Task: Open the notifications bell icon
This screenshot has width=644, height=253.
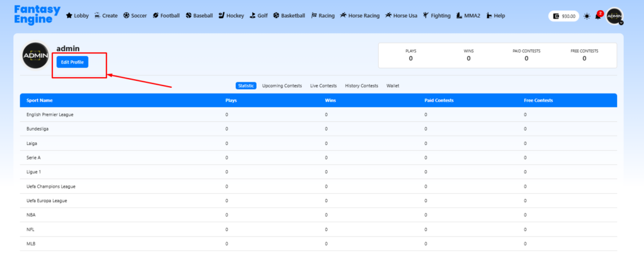Action: coord(597,16)
